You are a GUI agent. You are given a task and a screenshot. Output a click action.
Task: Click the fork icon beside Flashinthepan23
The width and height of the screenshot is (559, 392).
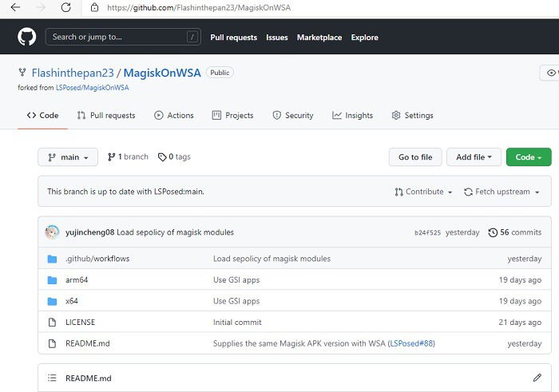click(x=22, y=73)
